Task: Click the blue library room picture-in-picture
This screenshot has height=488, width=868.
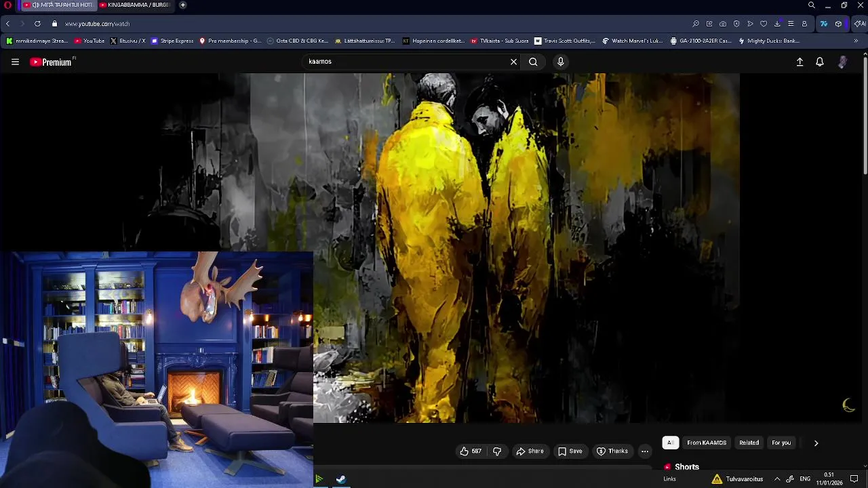Action: click(157, 369)
